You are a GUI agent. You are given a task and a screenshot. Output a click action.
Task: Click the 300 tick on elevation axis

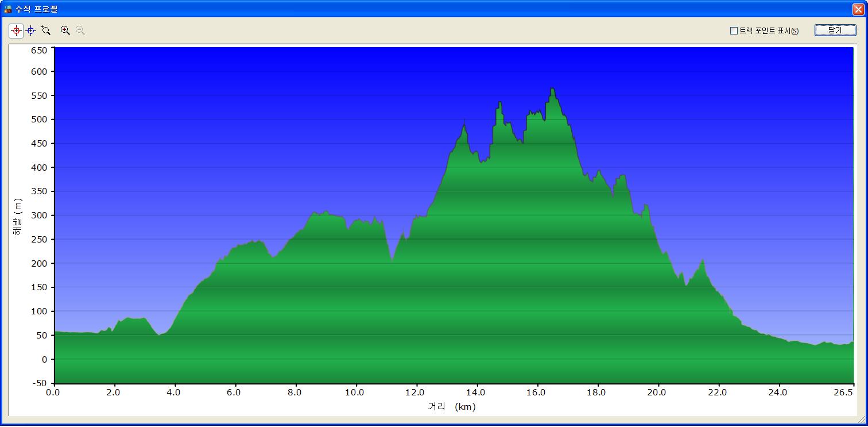pos(38,216)
